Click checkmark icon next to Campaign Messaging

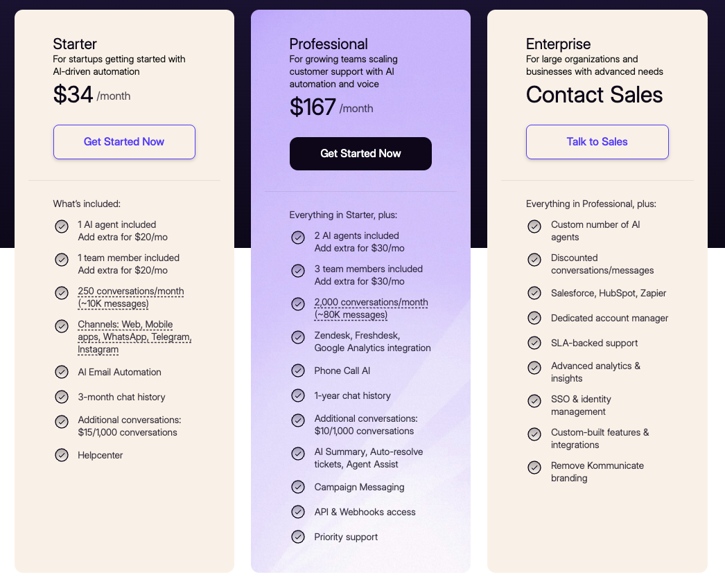298,487
